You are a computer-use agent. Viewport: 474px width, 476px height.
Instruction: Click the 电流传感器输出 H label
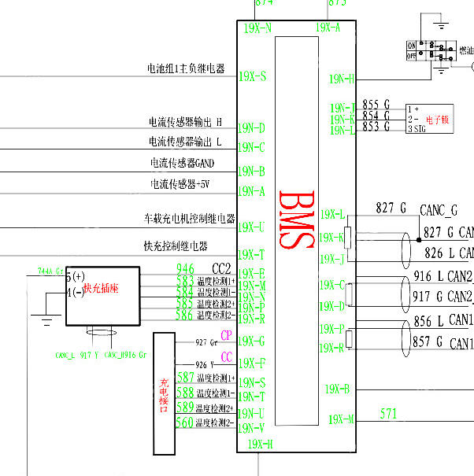click(185, 122)
